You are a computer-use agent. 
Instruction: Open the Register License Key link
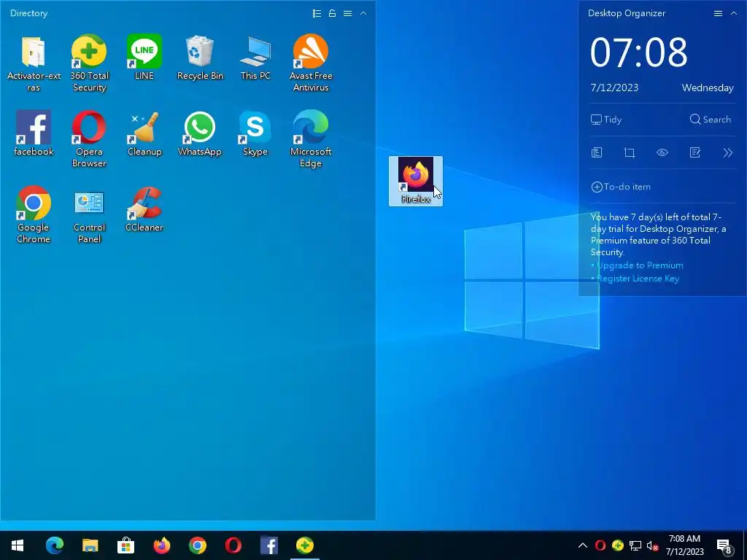[x=638, y=279]
